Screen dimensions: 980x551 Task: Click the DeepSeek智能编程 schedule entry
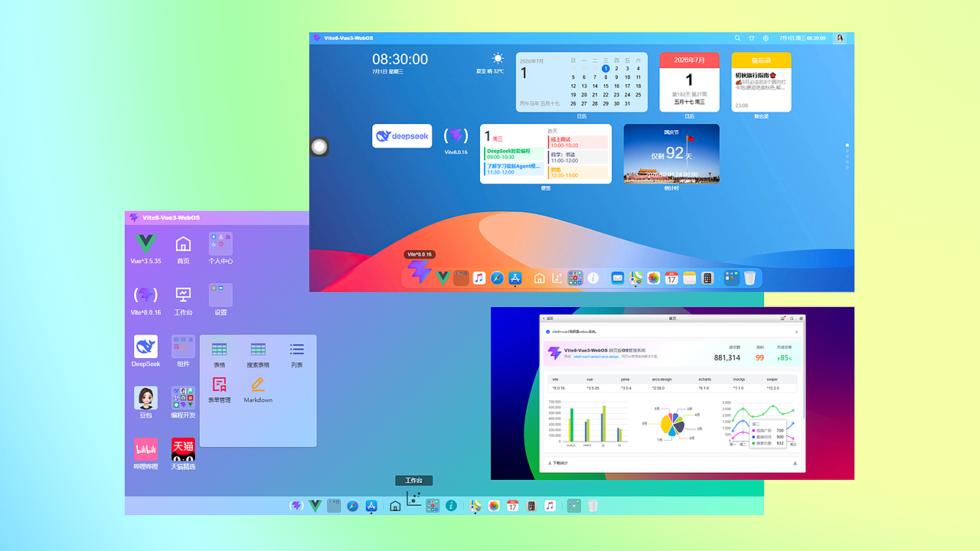(x=513, y=154)
